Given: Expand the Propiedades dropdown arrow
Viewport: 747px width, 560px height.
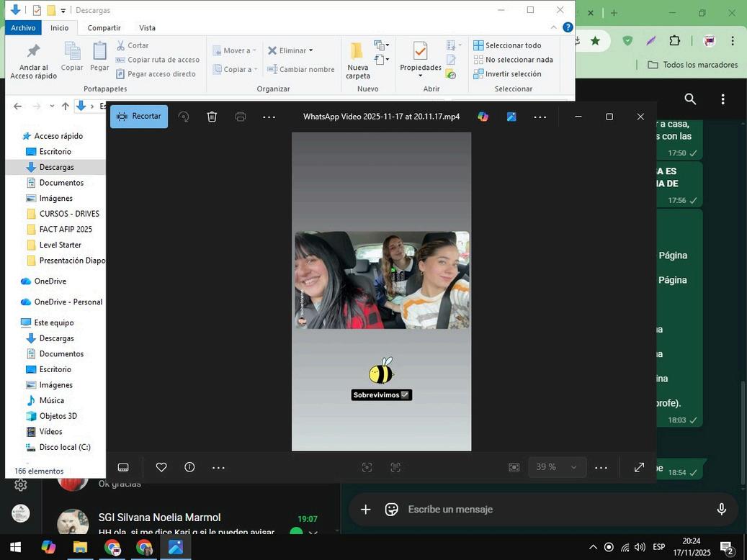Looking at the screenshot, I should [420, 76].
